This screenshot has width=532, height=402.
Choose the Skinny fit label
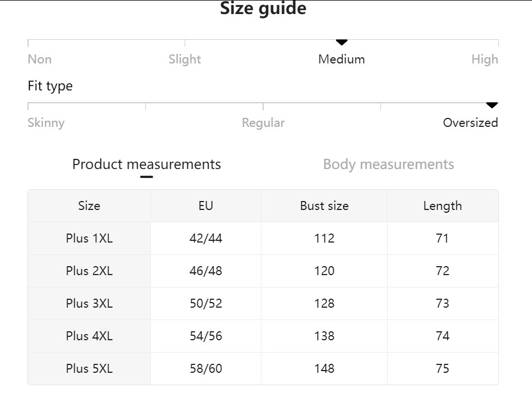(x=46, y=122)
